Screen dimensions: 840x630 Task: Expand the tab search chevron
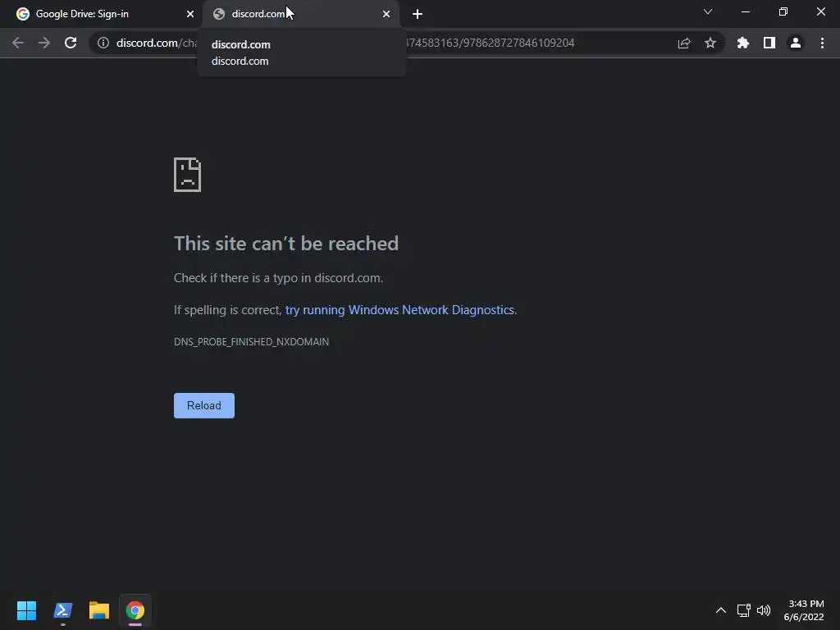pyautogui.click(x=708, y=11)
